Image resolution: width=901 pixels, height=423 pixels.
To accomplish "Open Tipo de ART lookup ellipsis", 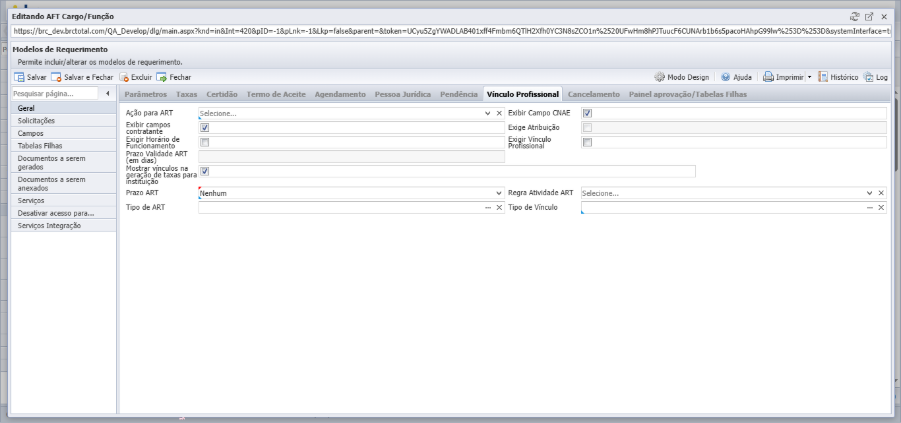I will pos(488,208).
